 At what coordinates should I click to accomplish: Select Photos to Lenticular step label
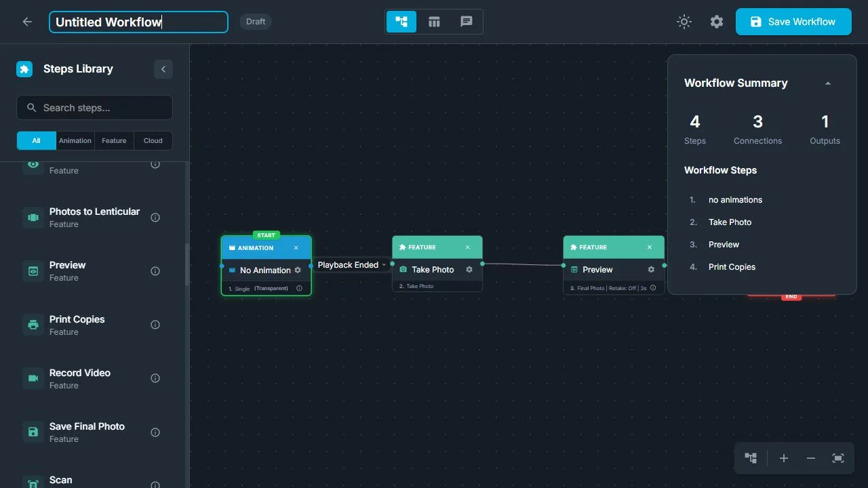(x=94, y=211)
